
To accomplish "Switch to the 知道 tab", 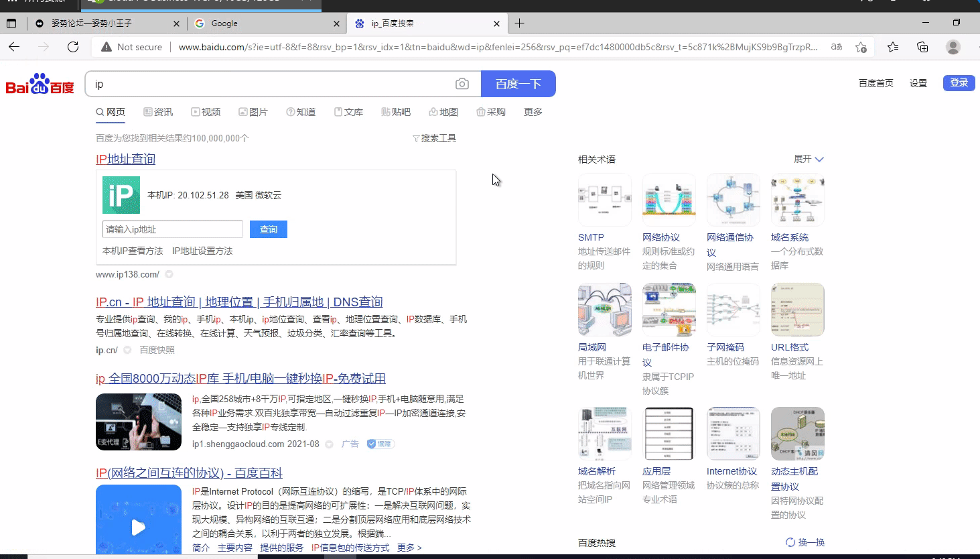I will [301, 112].
